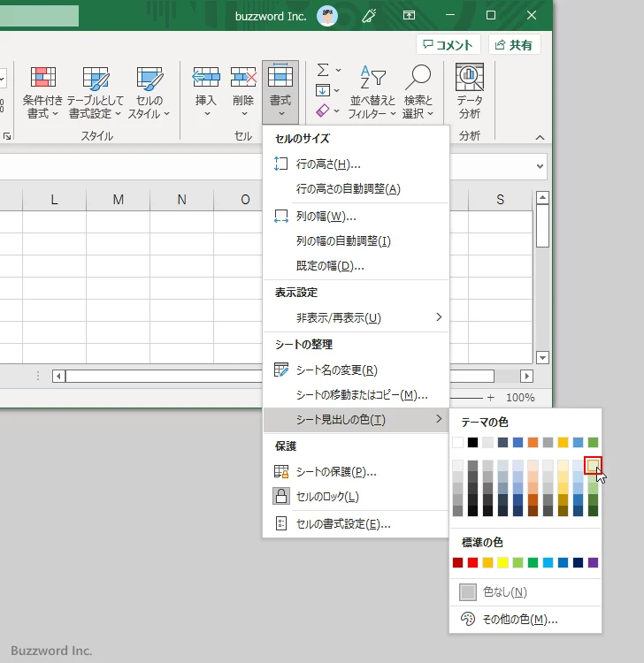Screen dimensions: 644x663
Task: Click horizontal scrollbar left arrow
Action: [58, 376]
